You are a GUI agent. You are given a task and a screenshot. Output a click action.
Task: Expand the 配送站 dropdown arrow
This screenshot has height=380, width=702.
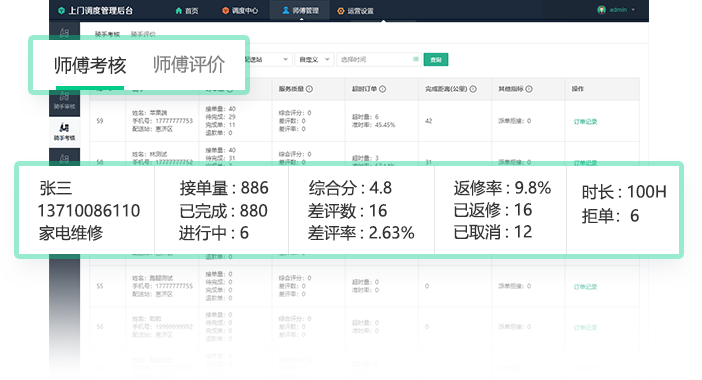(285, 60)
